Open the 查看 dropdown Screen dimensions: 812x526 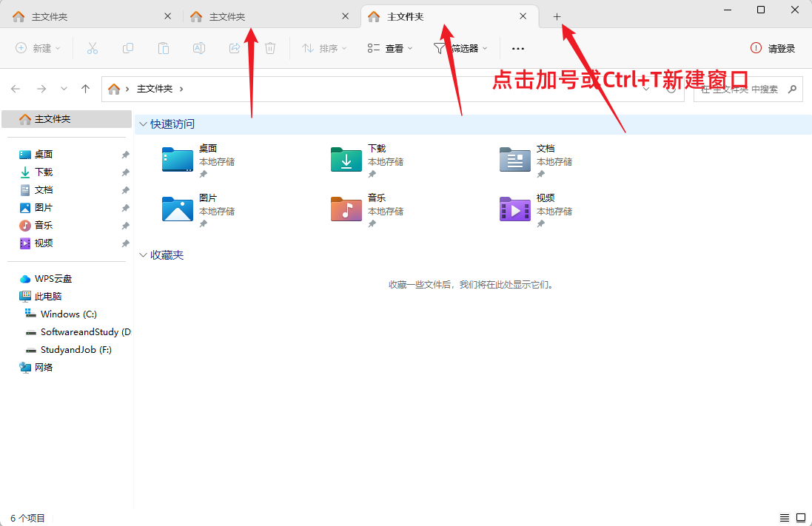[x=389, y=48]
